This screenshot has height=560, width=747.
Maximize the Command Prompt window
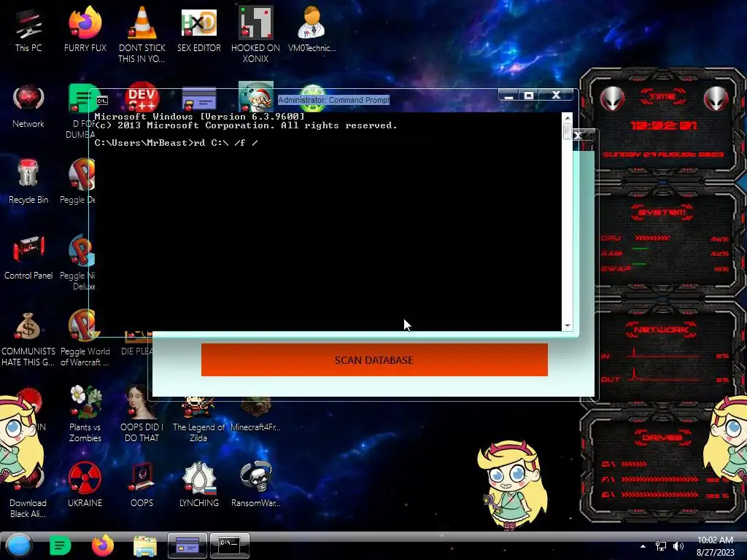[529, 96]
